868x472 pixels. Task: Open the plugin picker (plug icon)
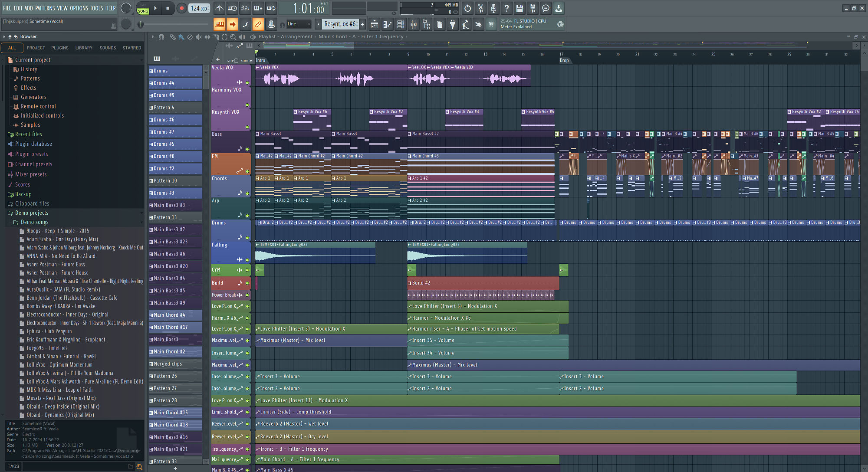coord(453,25)
